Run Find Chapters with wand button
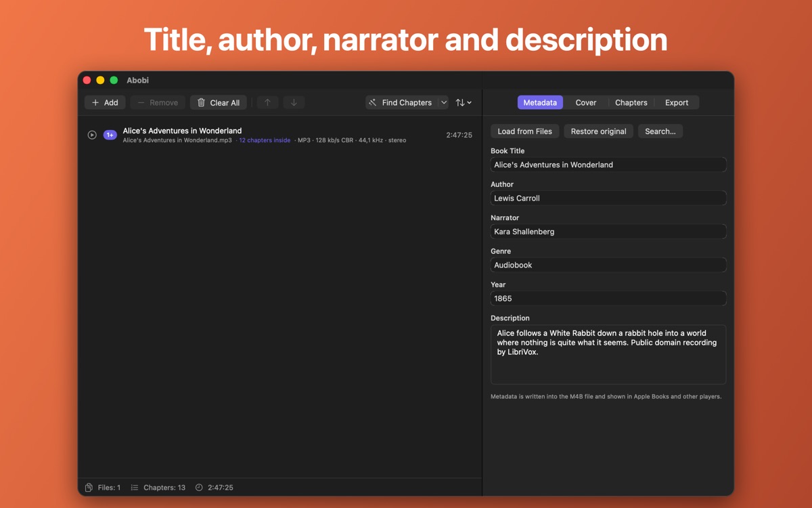Image resolution: width=812 pixels, height=508 pixels. click(x=401, y=102)
